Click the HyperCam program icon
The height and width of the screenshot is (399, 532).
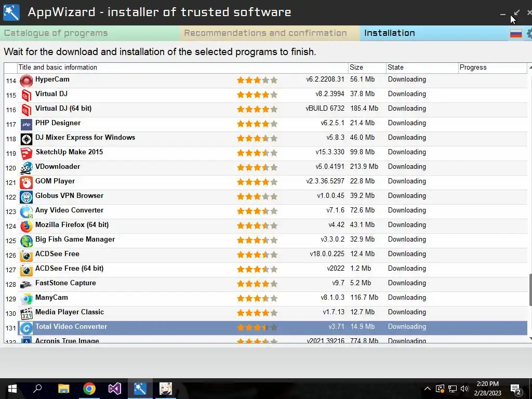[26, 81]
